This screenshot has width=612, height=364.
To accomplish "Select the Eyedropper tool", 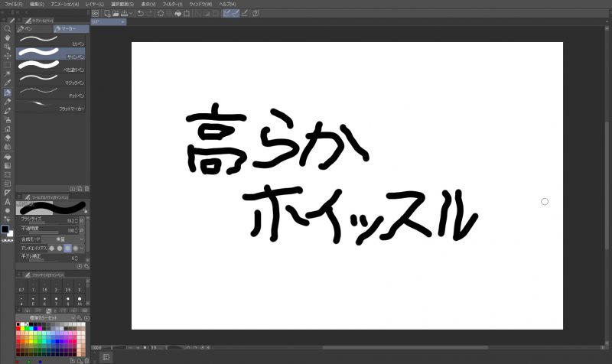I will click(x=7, y=83).
